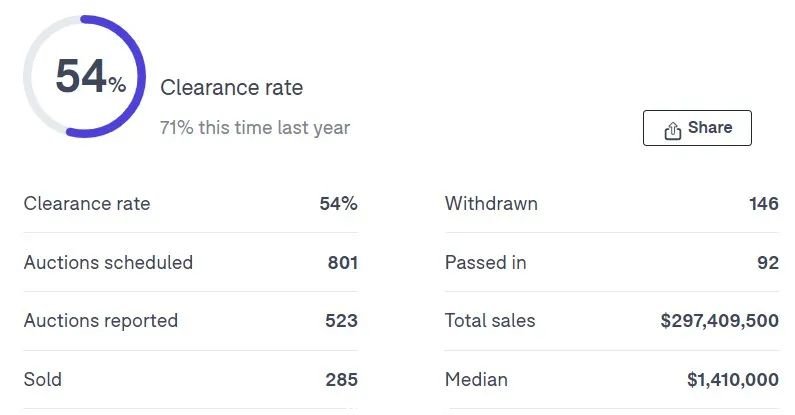Click the 54% value in the table

(x=338, y=204)
